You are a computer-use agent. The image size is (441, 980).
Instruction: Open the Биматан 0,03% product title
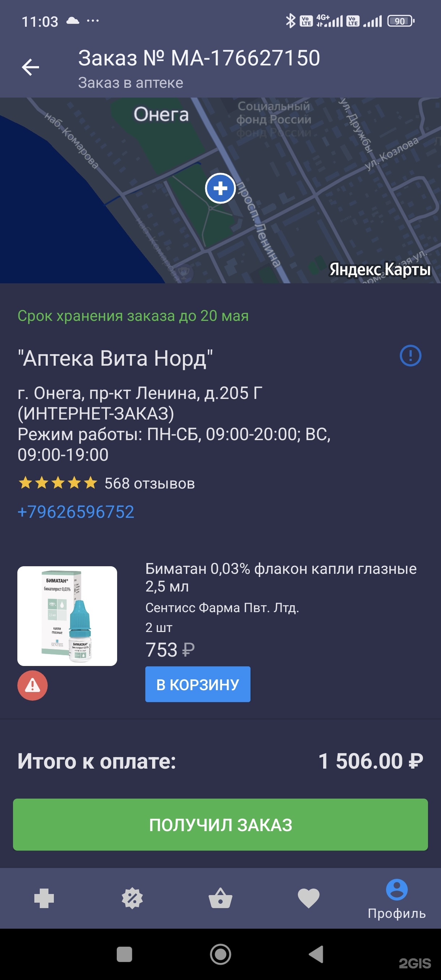pos(281,577)
